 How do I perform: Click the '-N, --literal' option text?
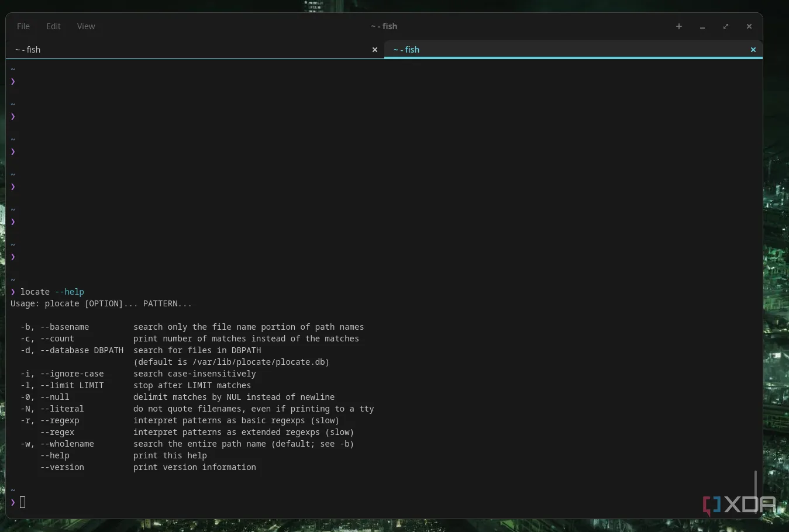52,409
